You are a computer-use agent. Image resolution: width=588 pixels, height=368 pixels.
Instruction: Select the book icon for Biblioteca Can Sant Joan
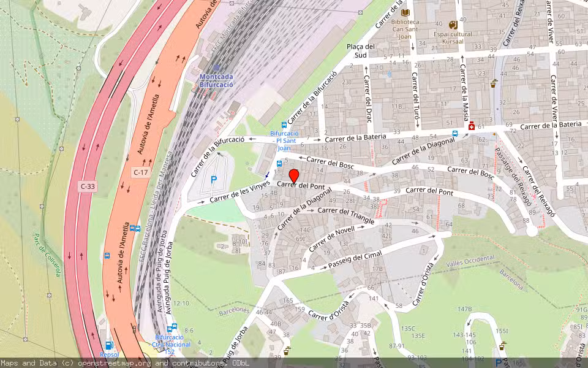pyautogui.click(x=405, y=13)
